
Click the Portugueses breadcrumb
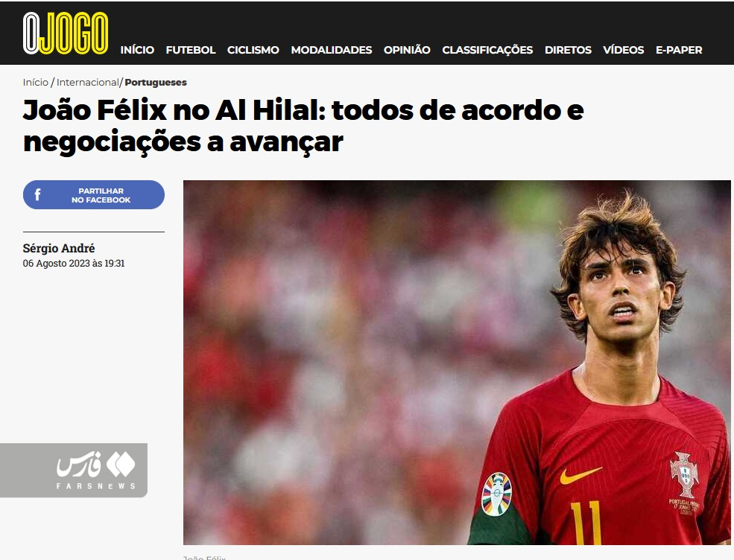click(x=156, y=83)
